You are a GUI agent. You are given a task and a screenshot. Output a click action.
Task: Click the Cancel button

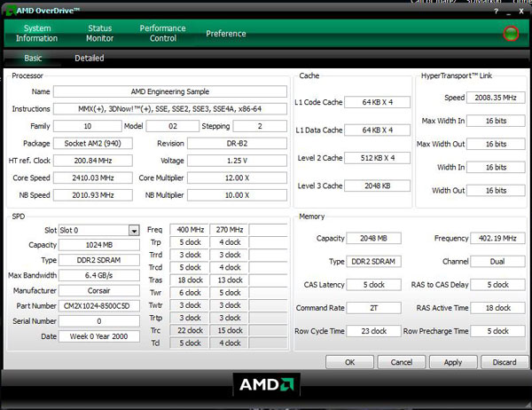[x=402, y=362]
